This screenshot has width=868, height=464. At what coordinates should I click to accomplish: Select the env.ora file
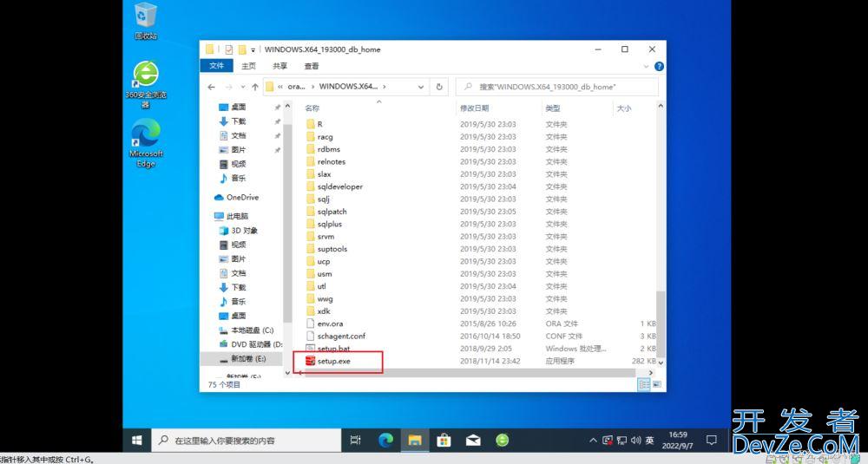[x=330, y=323]
